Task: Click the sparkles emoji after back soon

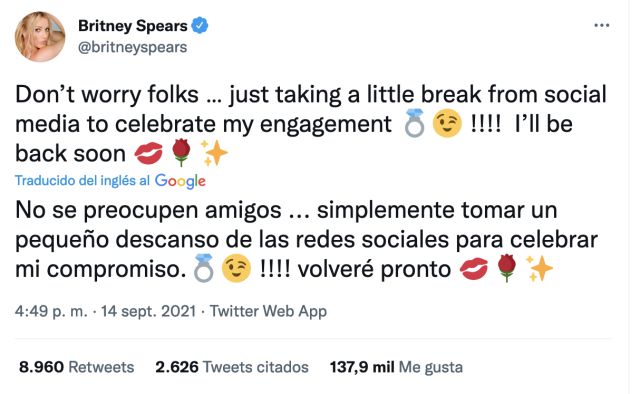Action: click(x=214, y=153)
